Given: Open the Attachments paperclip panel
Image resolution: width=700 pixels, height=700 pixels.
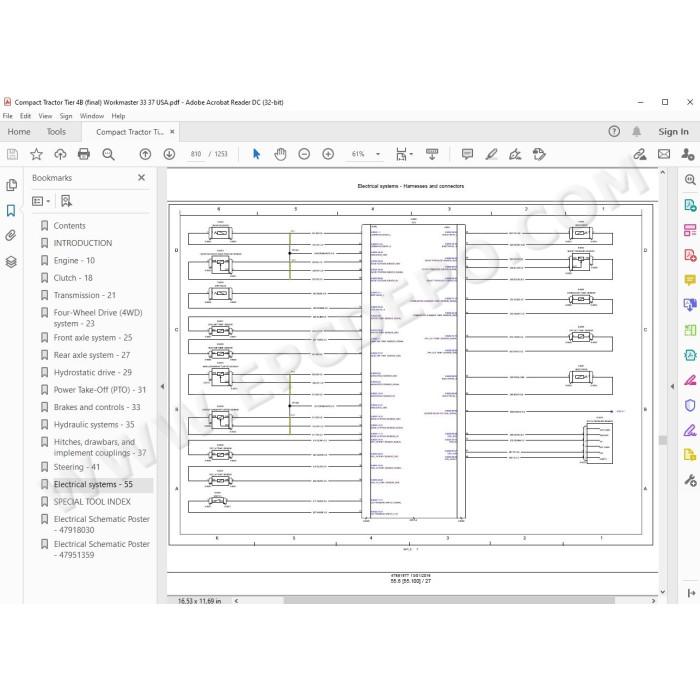Looking at the screenshot, I should (x=11, y=236).
